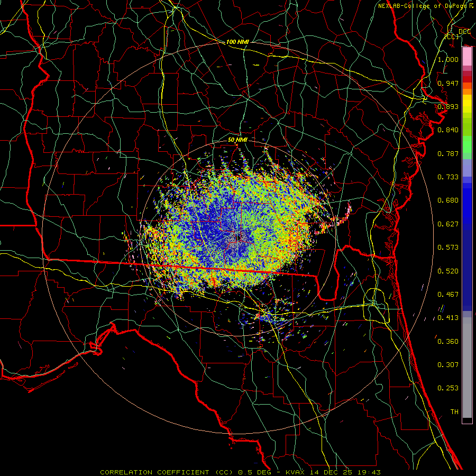Click the 0.307 scale value
This screenshot has height=476, width=476.
click(448, 365)
